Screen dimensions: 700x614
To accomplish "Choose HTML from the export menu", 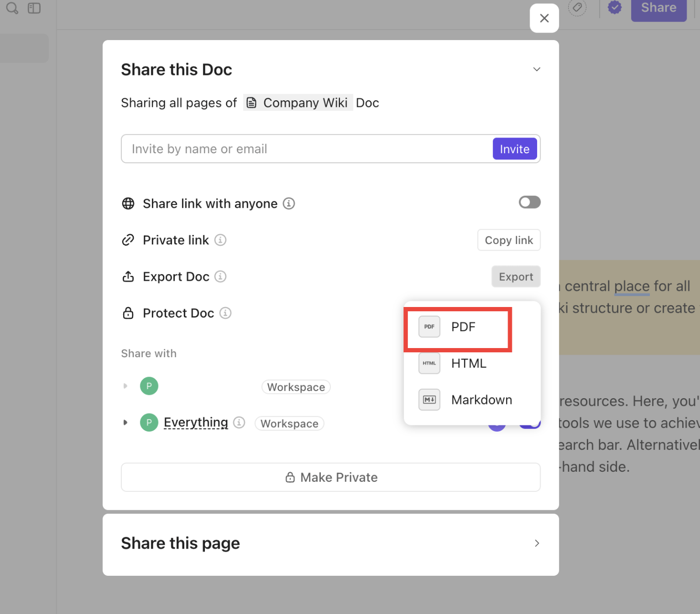I will coord(468,363).
